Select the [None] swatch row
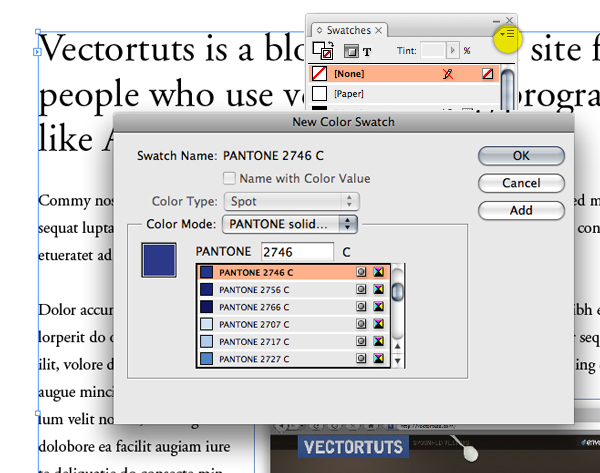The height and width of the screenshot is (473, 600). pos(404,73)
